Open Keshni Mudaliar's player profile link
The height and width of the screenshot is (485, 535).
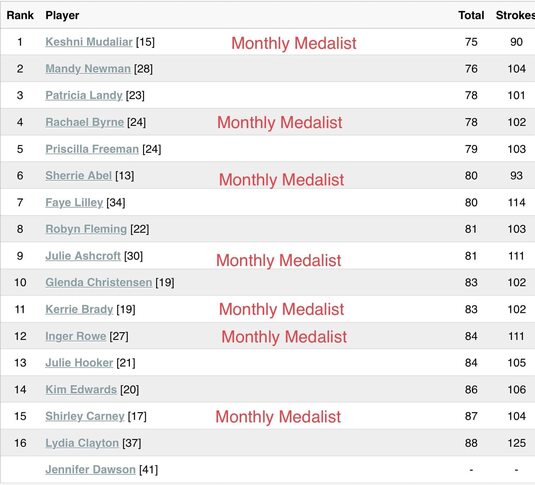click(89, 42)
